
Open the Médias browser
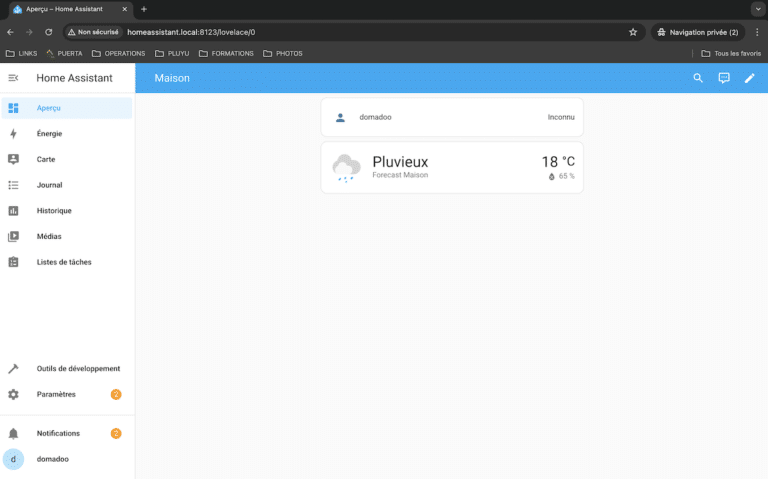point(67,236)
